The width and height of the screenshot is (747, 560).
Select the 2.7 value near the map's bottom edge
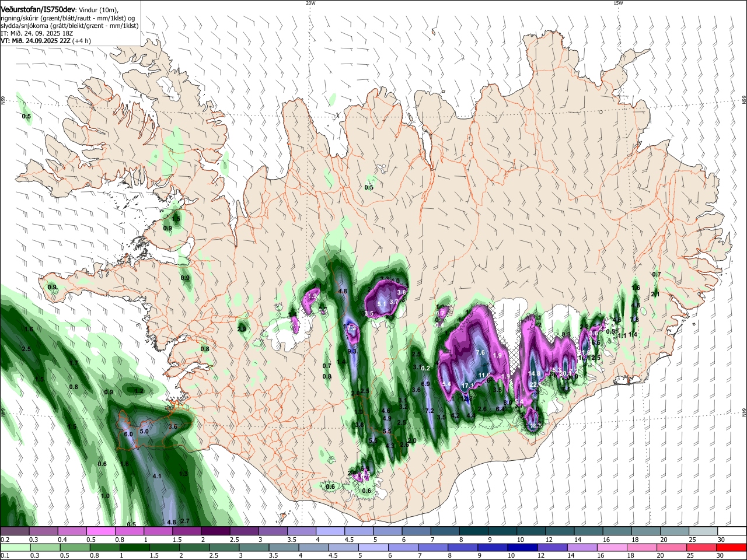tap(186, 521)
